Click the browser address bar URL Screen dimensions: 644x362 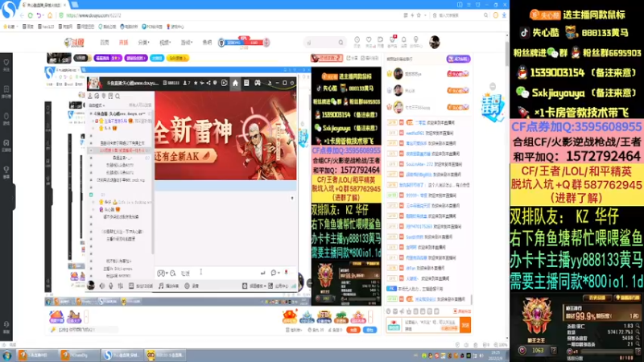click(93, 15)
